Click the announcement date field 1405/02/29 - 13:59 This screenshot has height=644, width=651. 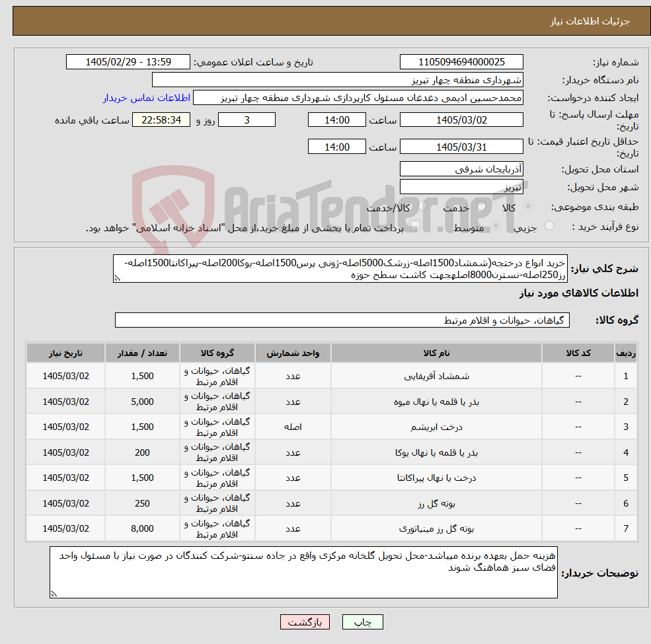(x=128, y=62)
